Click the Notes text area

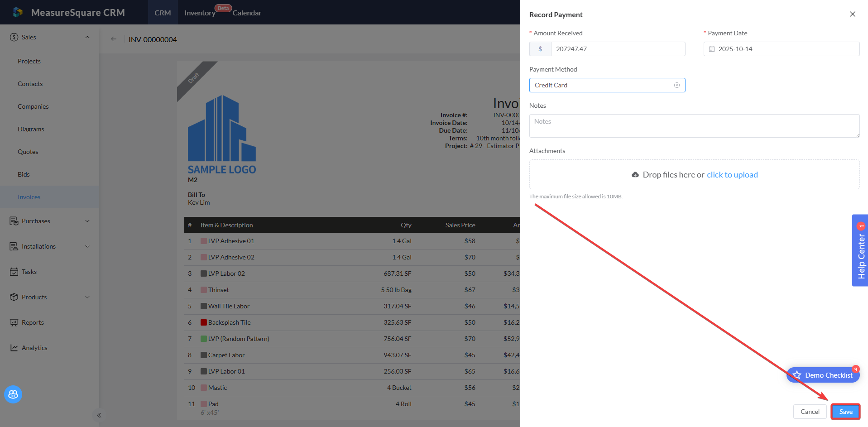[695, 126]
